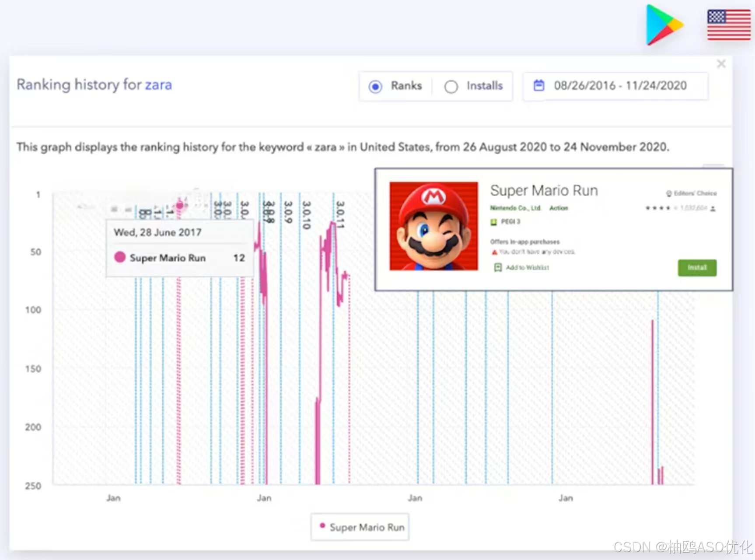Click the pink legend dot for Super Mario Run

(322, 525)
